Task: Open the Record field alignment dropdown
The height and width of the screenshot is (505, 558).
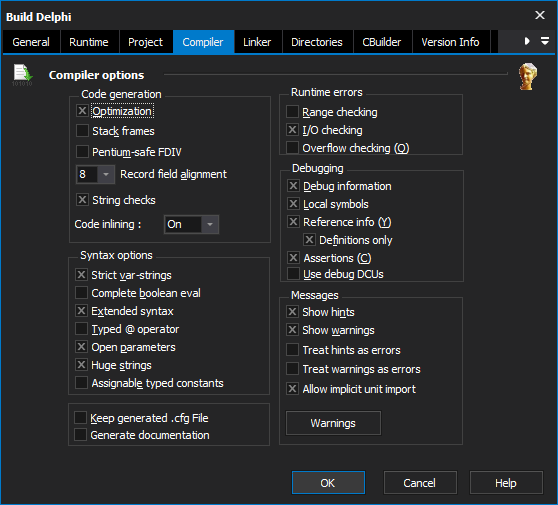Action: tap(106, 174)
